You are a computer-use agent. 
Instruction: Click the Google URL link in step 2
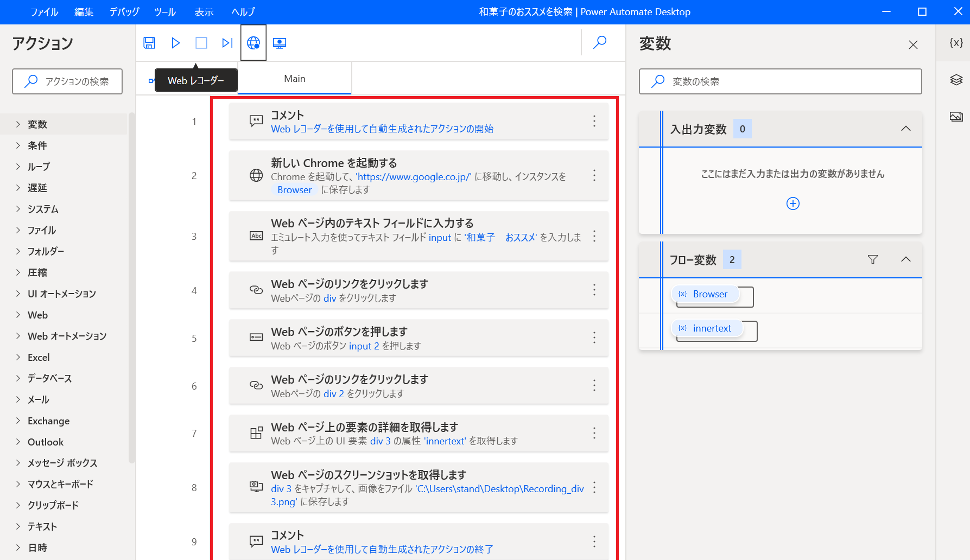[413, 177]
